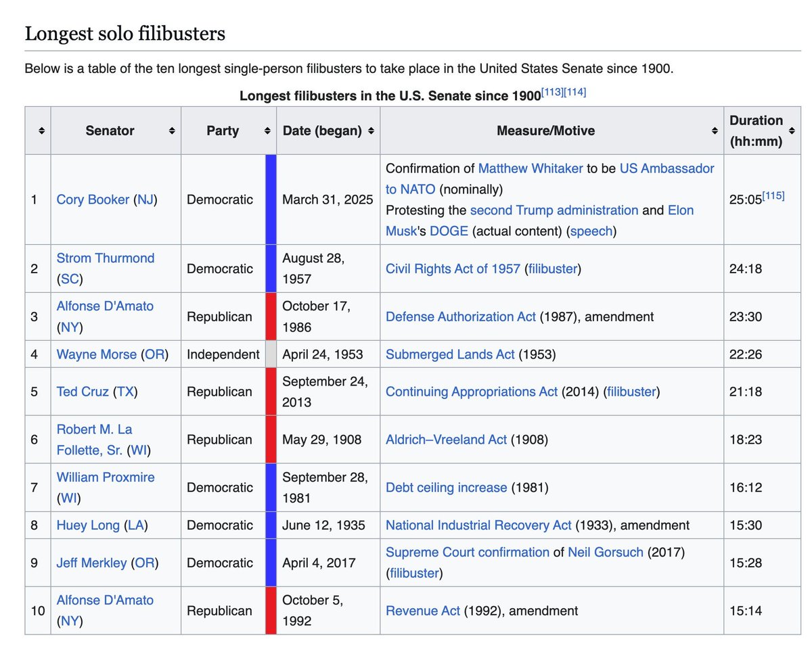Open the Aldrich–Vreeland Act link
Image resolution: width=812 pixels, height=648 pixels.
[x=446, y=440]
